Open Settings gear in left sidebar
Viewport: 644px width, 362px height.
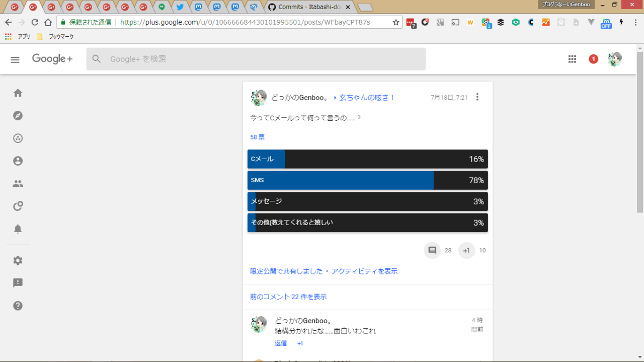tap(18, 261)
